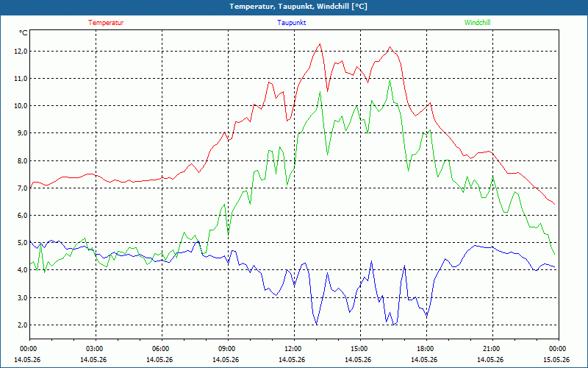
Task: Click the 5,0 y-axis value
Action: click(22, 243)
